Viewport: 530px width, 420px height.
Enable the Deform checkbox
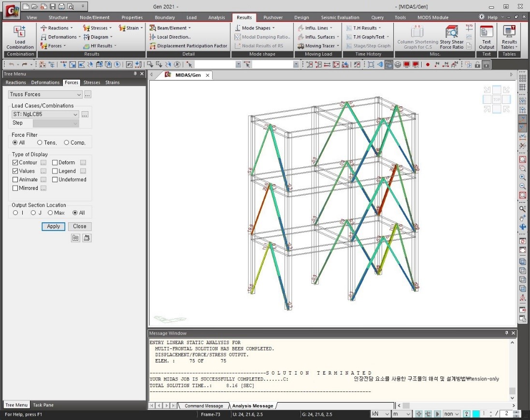point(55,163)
